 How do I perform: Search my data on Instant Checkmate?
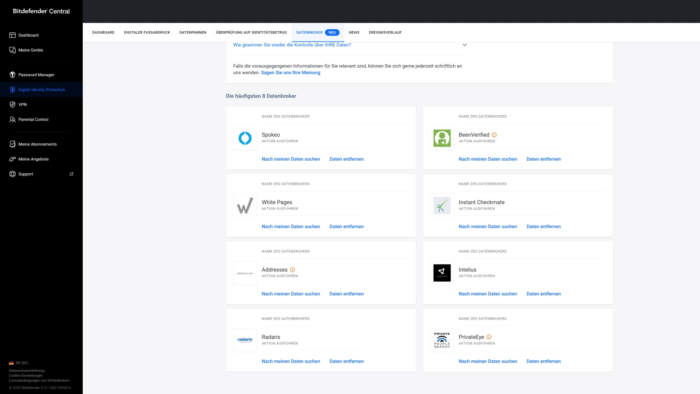[x=488, y=227]
